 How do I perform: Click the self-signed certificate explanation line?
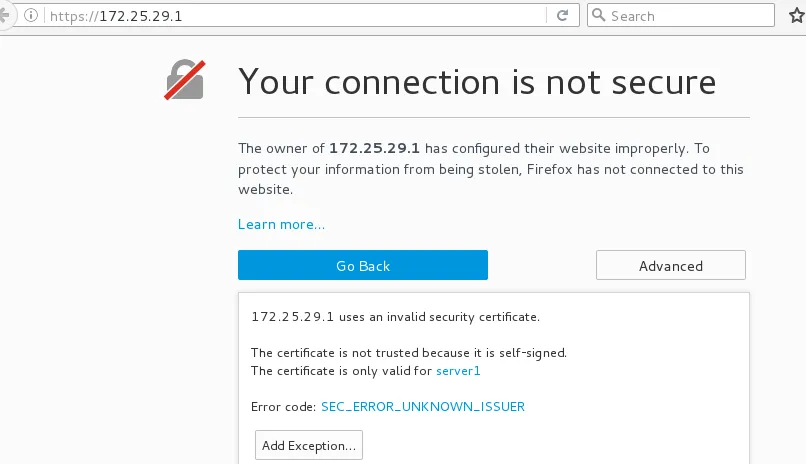pos(408,353)
